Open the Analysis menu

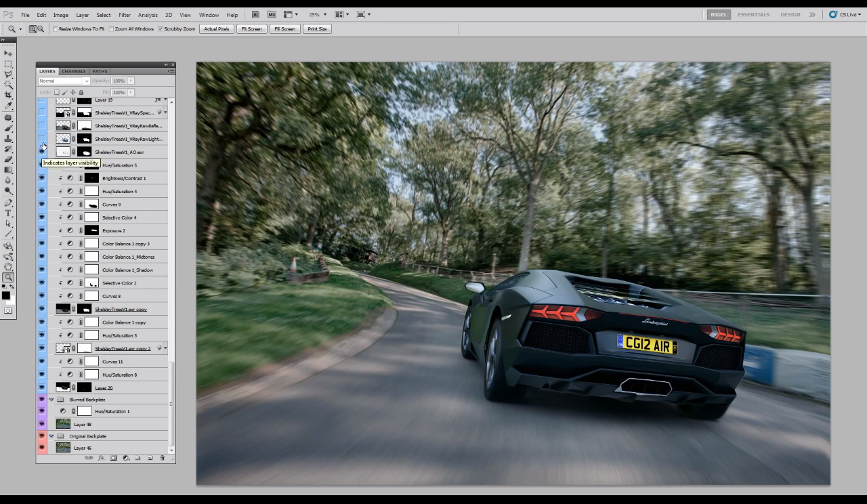pyautogui.click(x=148, y=15)
